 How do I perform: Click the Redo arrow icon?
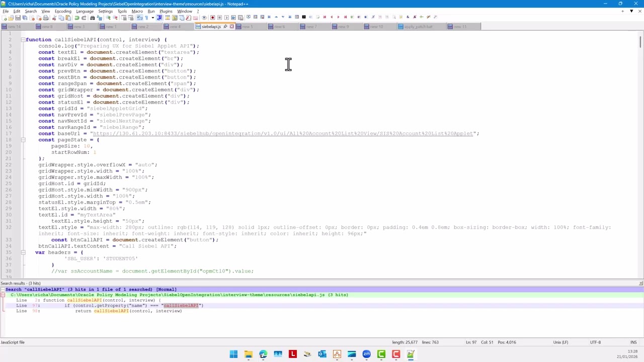(x=84, y=17)
